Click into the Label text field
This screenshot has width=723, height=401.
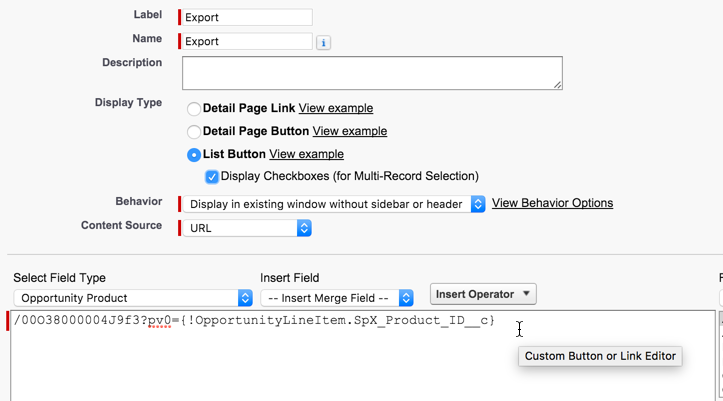coord(247,17)
